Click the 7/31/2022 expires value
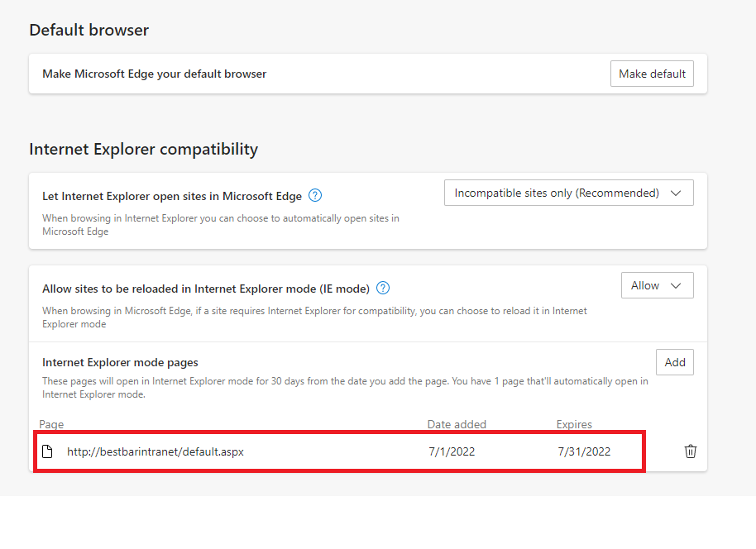This screenshot has height=549, width=756. [x=584, y=451]
